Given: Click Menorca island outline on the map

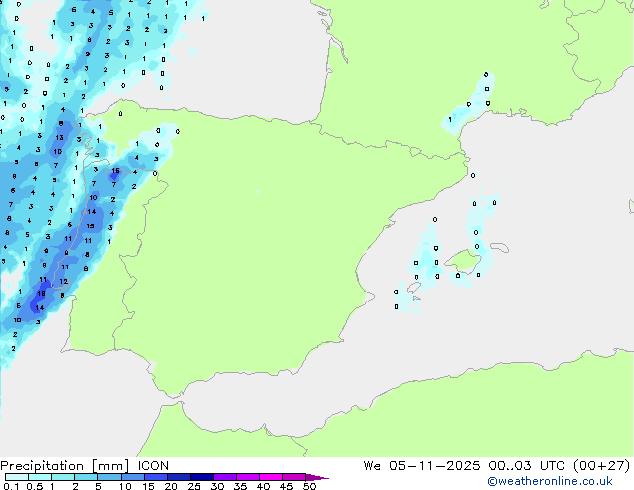Looking at the screenshot, I should click(500, 247).
